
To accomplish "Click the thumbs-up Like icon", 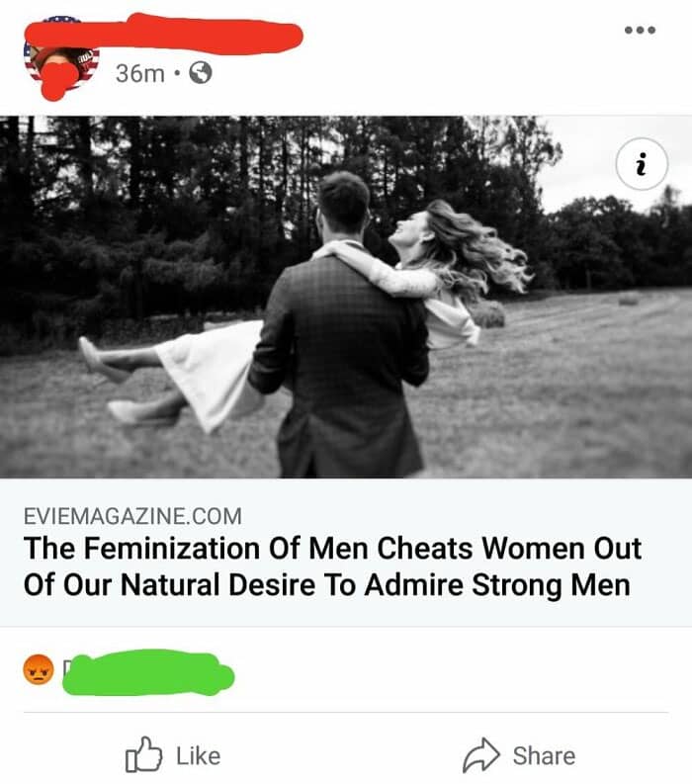I will pos(143,754).
